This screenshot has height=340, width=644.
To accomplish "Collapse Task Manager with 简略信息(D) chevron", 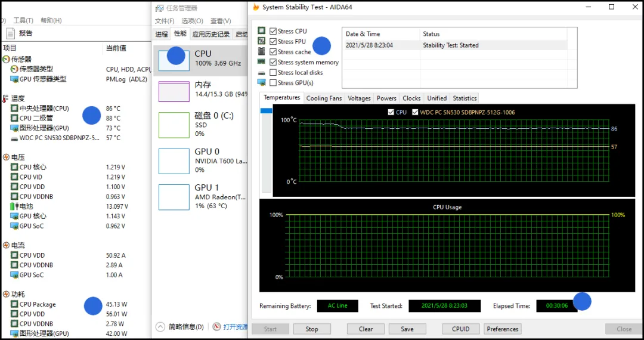I will pyautogui.click(x=160, y=327).
